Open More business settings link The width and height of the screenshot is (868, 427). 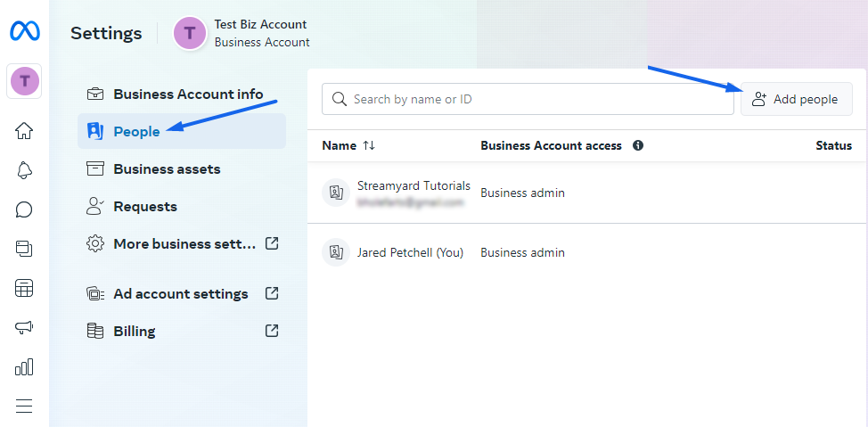(x=182, y=243)
